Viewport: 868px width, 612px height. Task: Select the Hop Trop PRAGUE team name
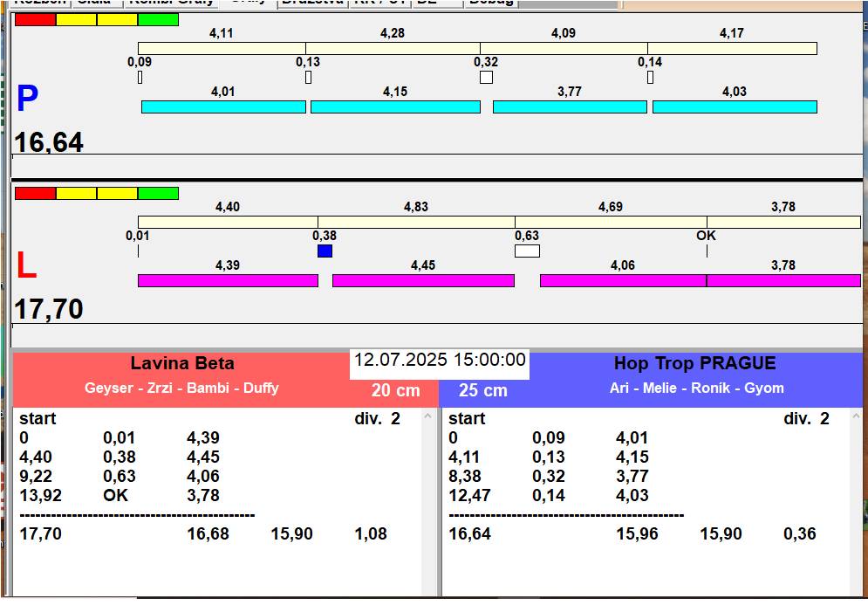tap(694, 363)
